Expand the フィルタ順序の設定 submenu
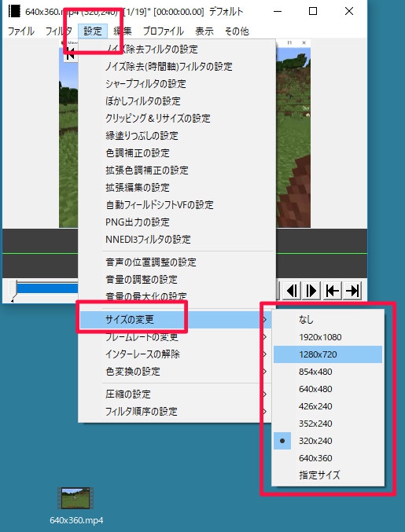405x532 pixels. (x=175, y=412)
